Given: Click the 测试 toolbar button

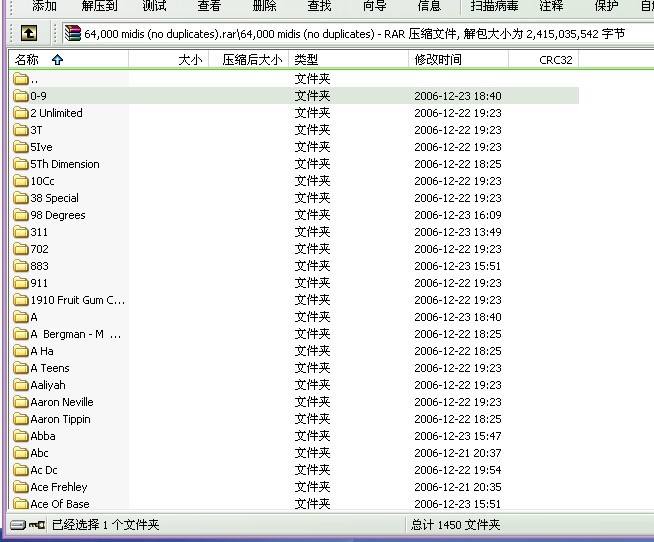Looking at the screenshot, I should [x=154, y=6].
